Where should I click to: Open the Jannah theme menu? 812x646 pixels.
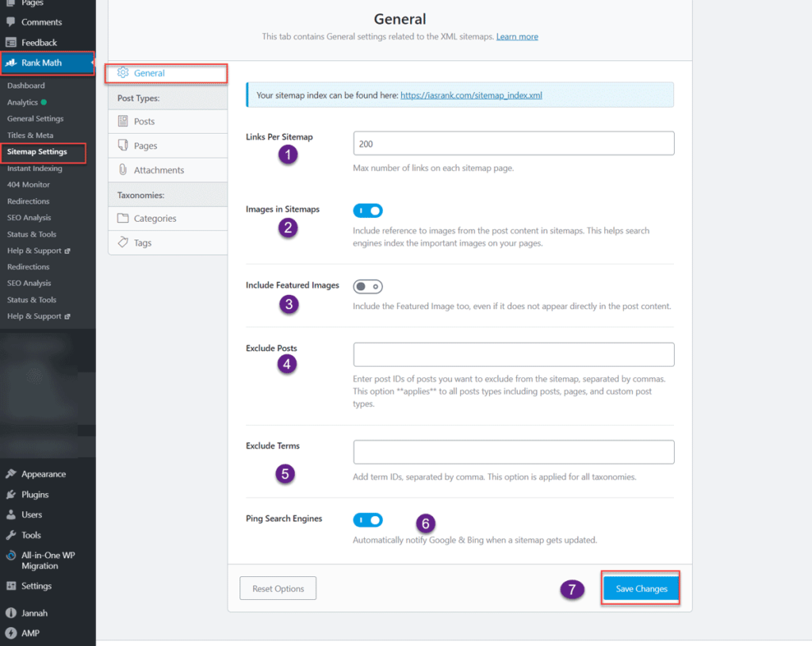34,613
